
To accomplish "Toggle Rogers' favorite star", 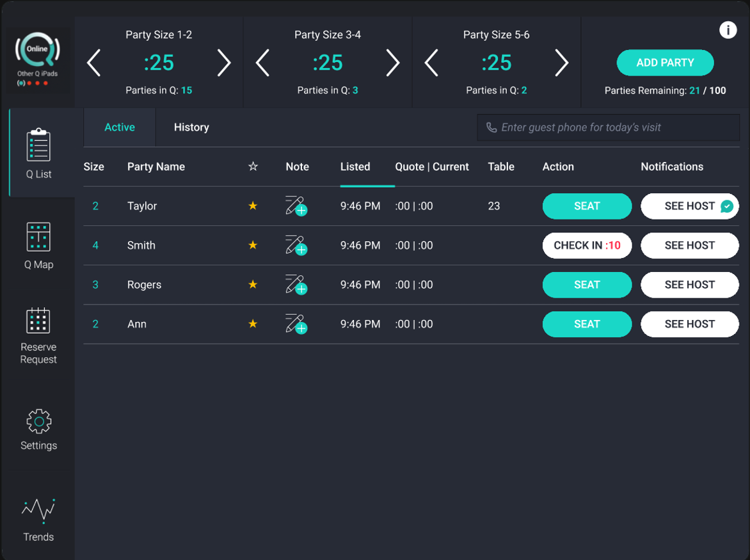I will [x=253, y=284].
